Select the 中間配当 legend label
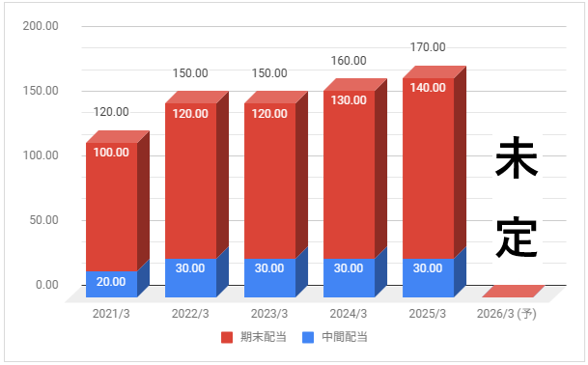The width and height of the screenshot is (588, 365). [345, 337]
